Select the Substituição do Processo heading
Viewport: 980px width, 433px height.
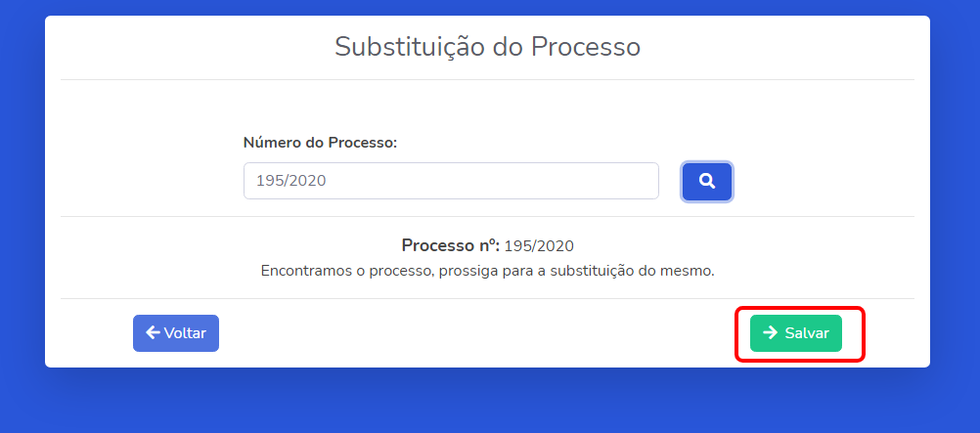point(487,47)
